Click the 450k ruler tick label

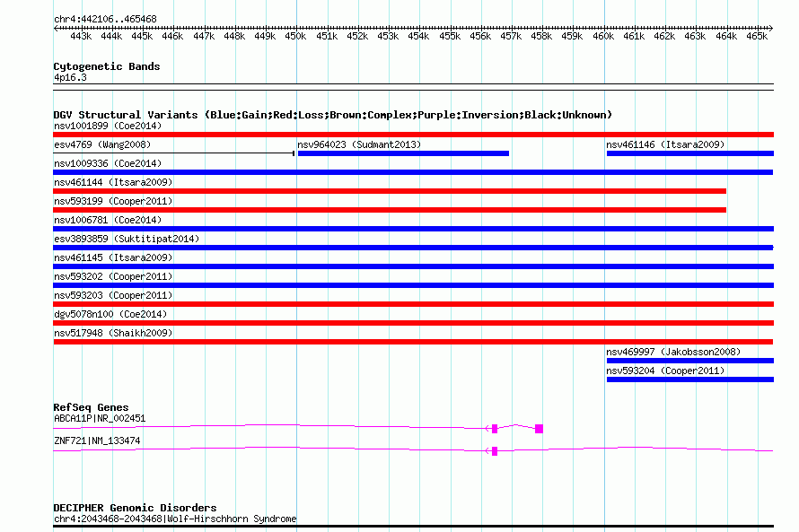[295, 36]
